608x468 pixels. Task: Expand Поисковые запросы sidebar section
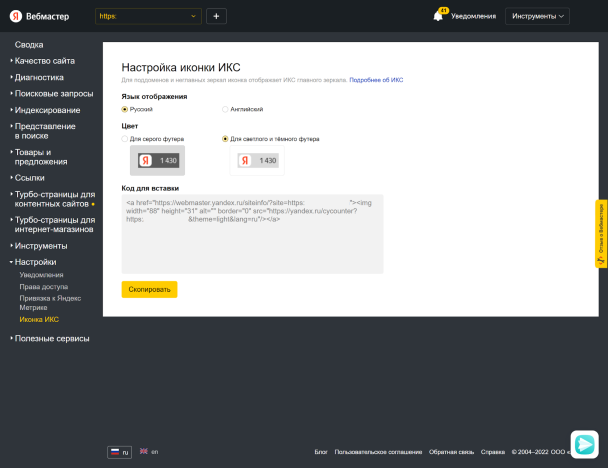(x=52, y=93)
